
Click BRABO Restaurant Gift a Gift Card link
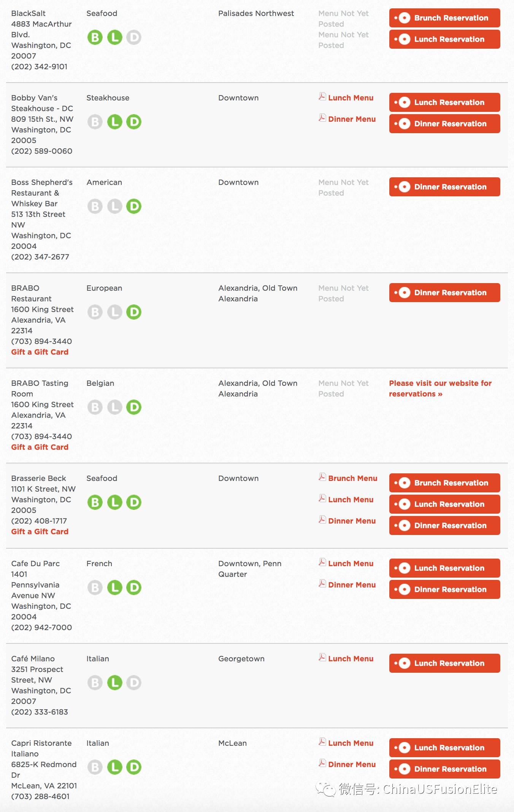(x=40, y=352)
